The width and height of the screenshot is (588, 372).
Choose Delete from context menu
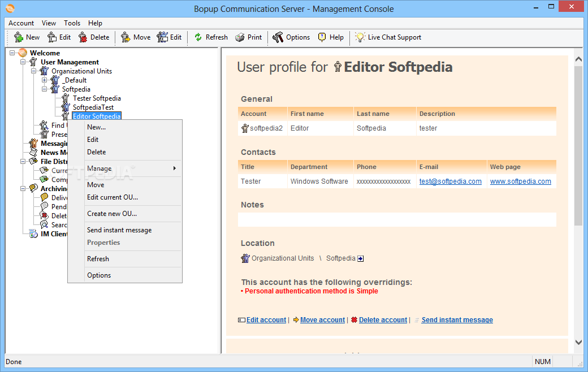click(x=125, y=152)
